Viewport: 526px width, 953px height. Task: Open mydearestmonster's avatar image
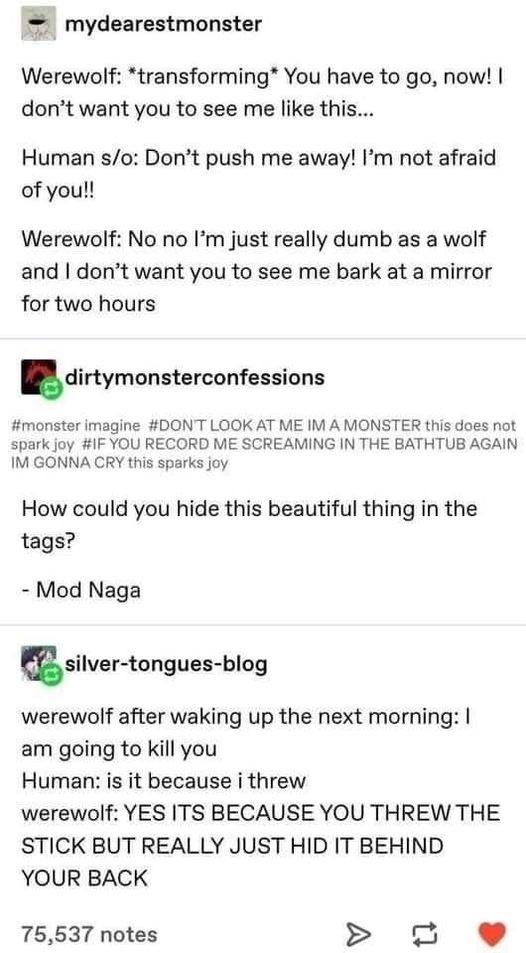pos(38,25)
